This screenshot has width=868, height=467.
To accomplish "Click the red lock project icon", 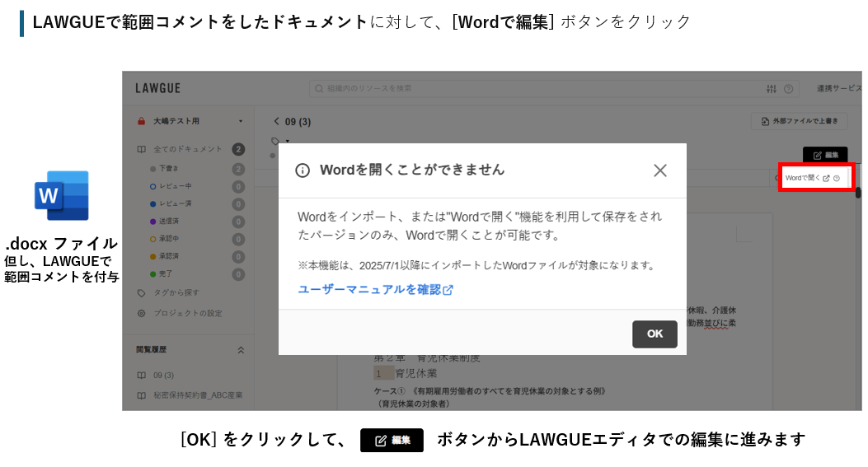I will click(x=141, y=121).
